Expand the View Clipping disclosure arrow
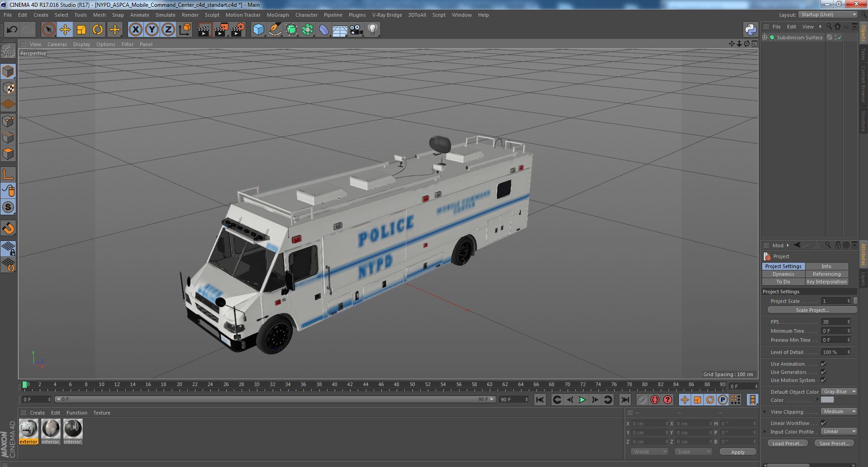 [765, 412]
